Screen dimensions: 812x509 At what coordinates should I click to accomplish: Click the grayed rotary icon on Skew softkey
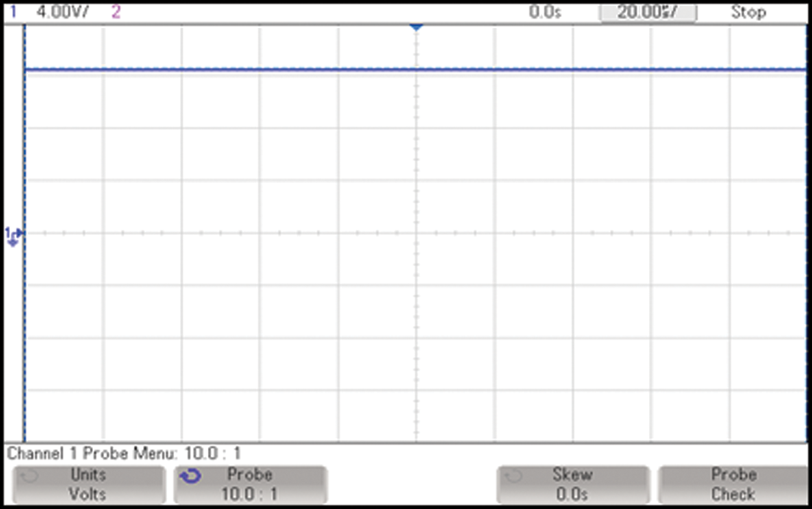pyautogui.click(x=514, y=477)
